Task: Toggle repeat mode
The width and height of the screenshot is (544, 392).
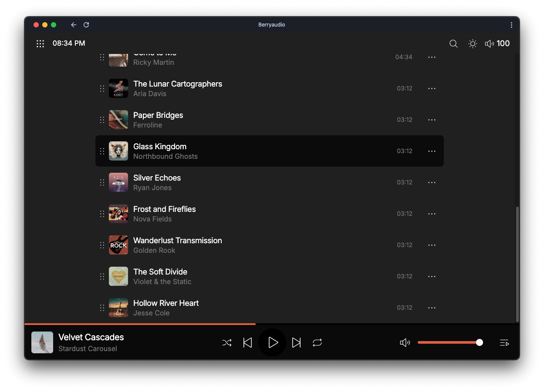Action: (x=317, y=343)
